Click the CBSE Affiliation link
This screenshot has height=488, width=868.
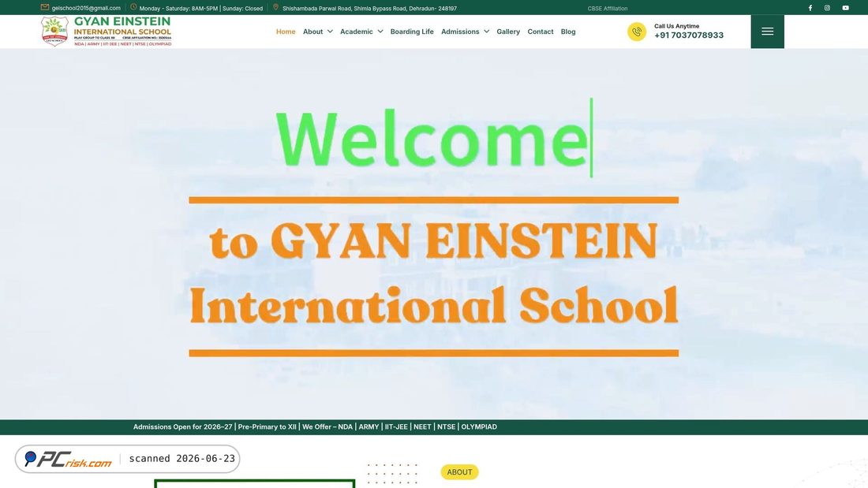click(x=608, y=9)
